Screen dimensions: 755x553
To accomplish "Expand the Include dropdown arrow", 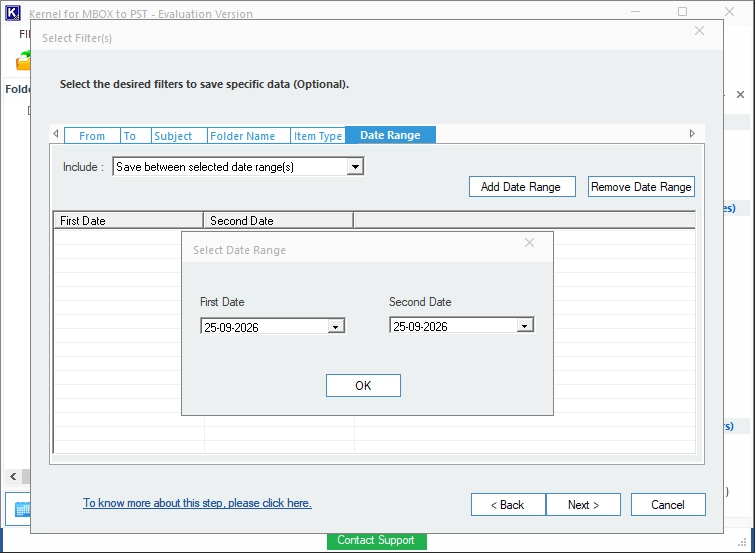I will 355,167.
